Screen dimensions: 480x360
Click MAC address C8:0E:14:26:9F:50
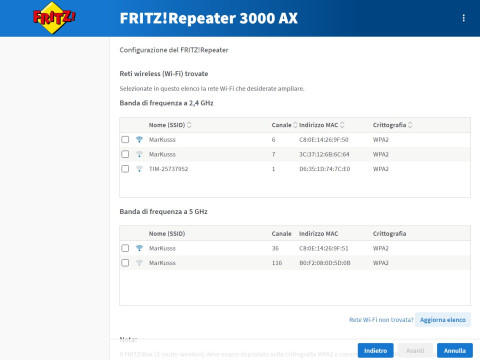point(324,140)
